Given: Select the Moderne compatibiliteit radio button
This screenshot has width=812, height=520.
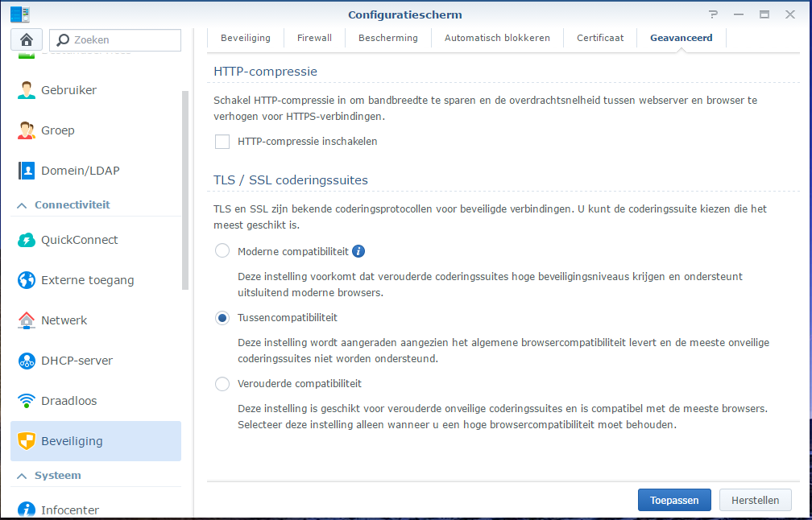Looking at the screenshot, I should [x=222, y=251].
